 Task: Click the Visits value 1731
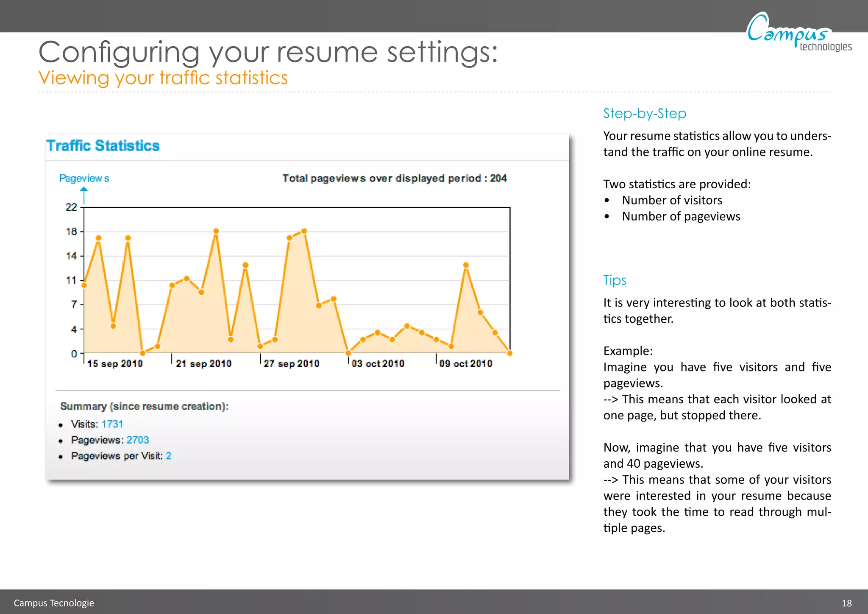click(112, 424)
